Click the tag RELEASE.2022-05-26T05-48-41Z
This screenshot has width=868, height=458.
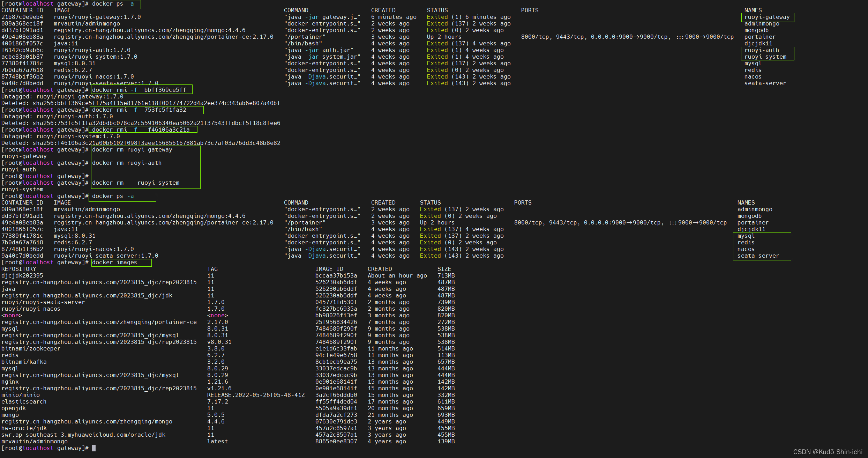256,395
